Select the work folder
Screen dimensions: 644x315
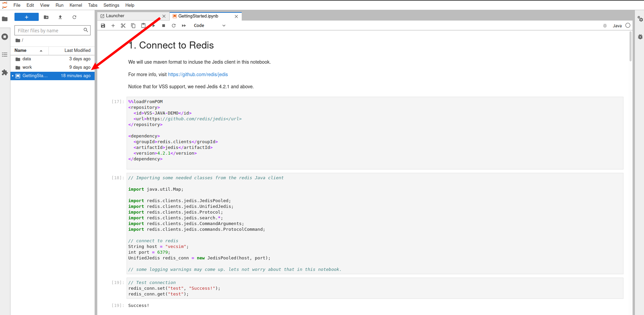[53, 67]
